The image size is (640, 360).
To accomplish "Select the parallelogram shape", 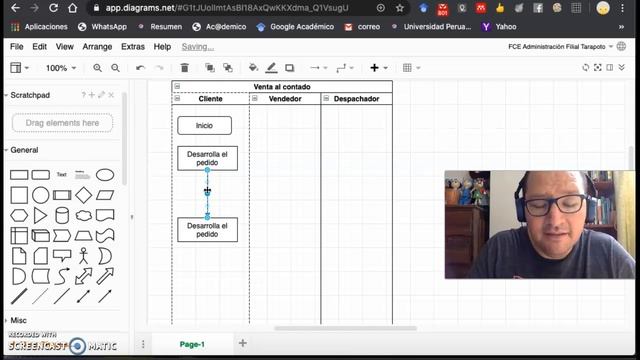I will coord(105,195).
